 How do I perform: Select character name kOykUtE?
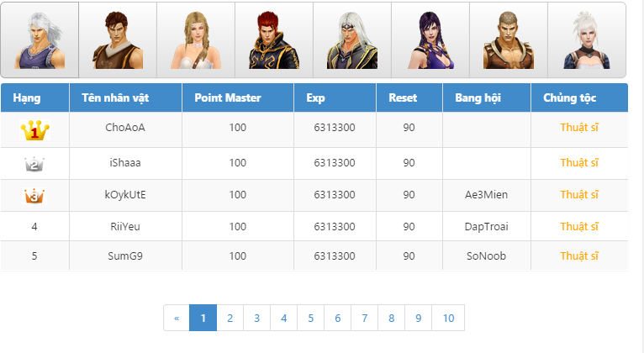[x=125, y=195]
